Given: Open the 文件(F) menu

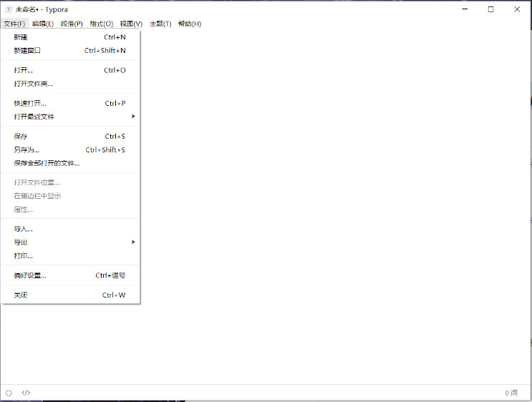Looking at the screenshot, I should click(x=14, y=24).
